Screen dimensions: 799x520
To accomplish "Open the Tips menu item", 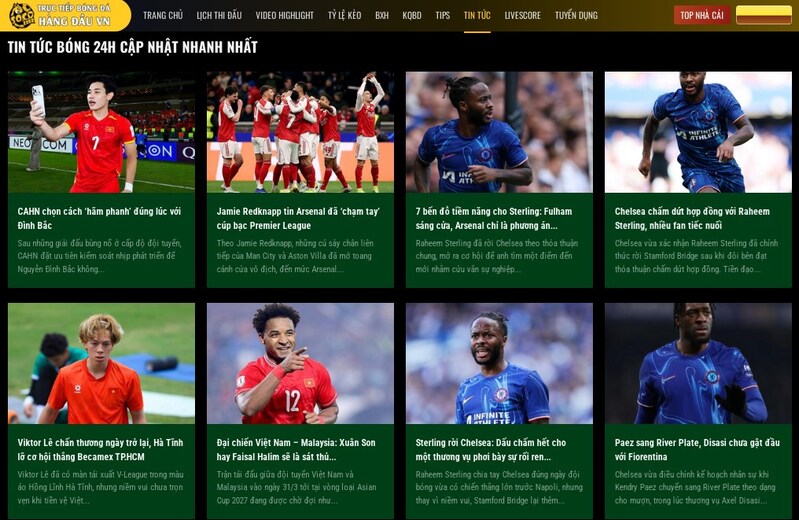I will pyautogui.click(x=442, y=15).
